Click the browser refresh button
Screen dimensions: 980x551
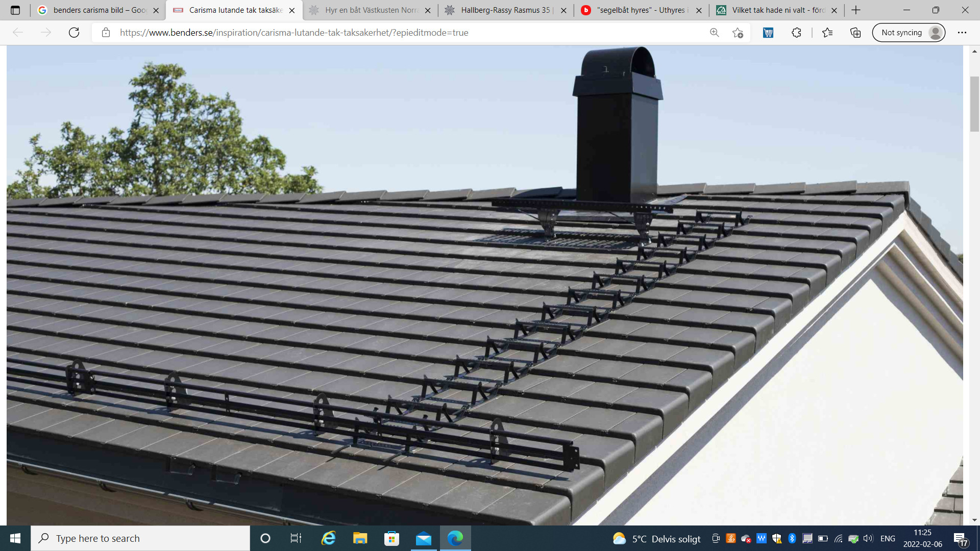pyautogui.click(x=74, y=33)
